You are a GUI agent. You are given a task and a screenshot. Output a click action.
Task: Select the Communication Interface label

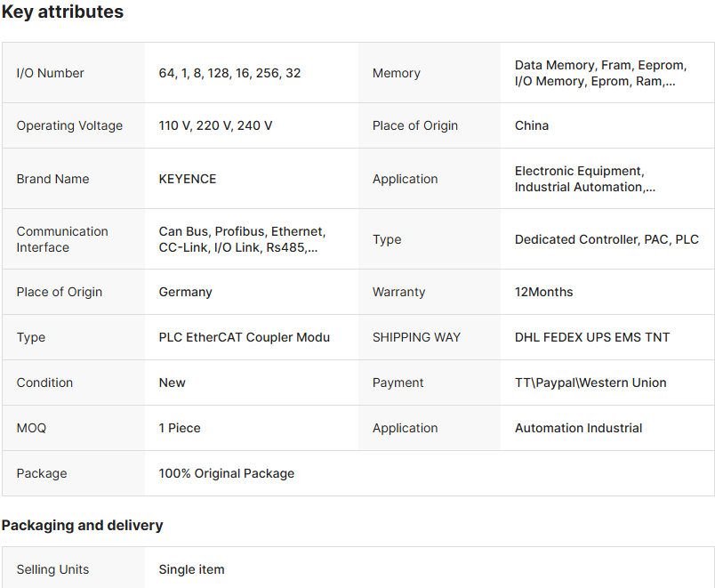pyautogui.click(x=62, y=239)
